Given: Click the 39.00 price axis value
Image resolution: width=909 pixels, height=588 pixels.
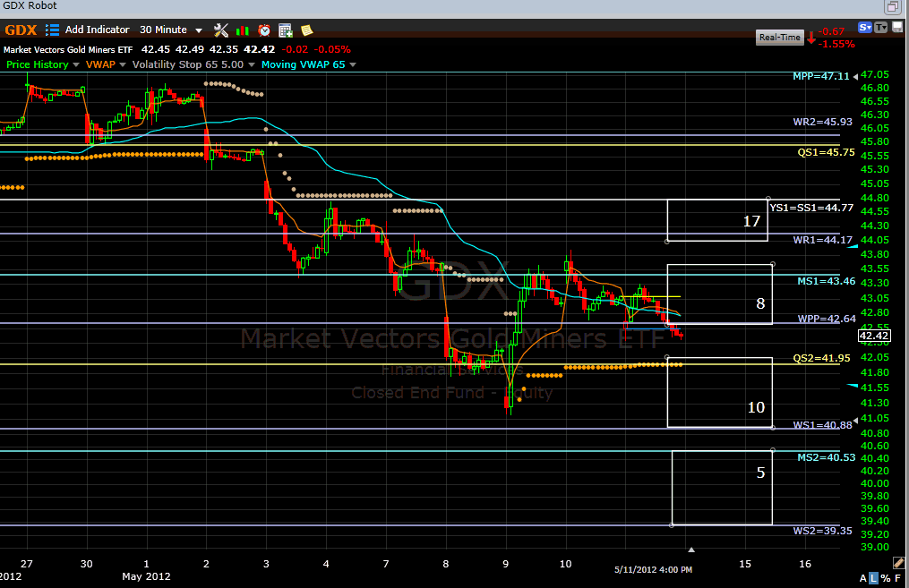Looking at the screenshot, I should [875, 547].
